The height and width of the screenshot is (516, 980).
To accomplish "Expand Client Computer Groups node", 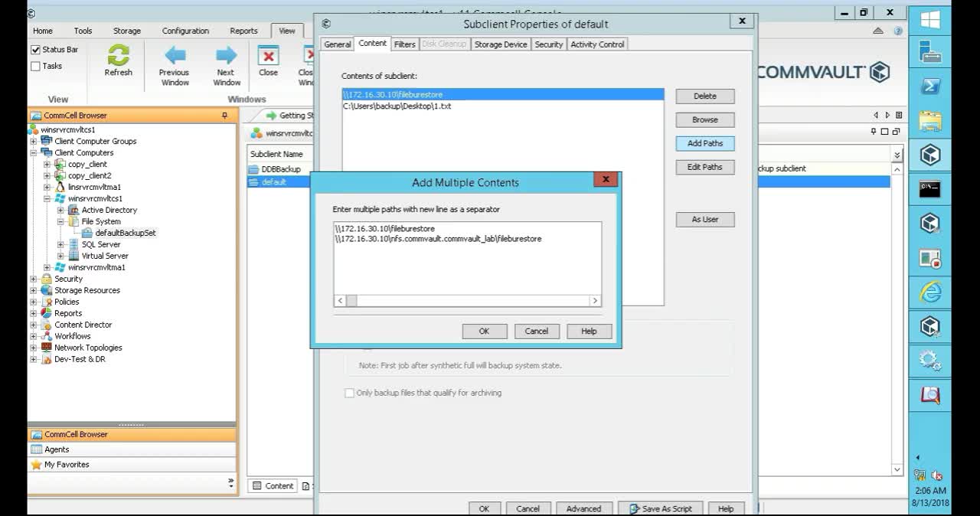I will [x=33, y=142].
